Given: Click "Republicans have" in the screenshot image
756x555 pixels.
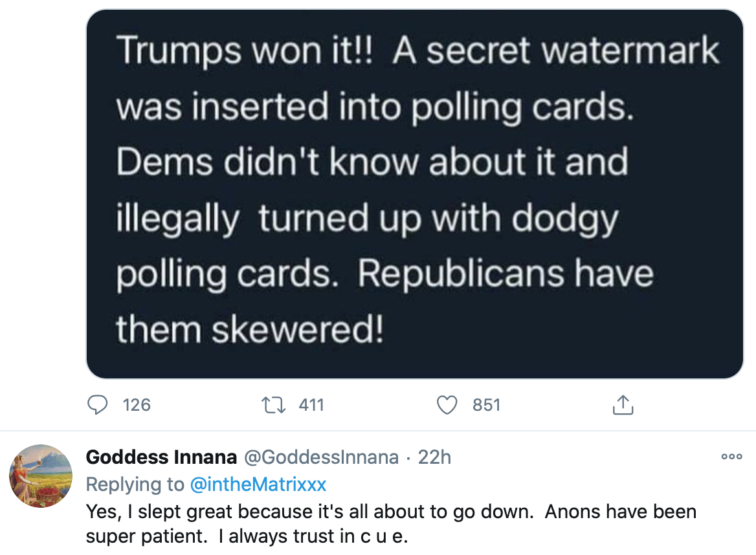Looking at the screenshot, I should point(506,274).
